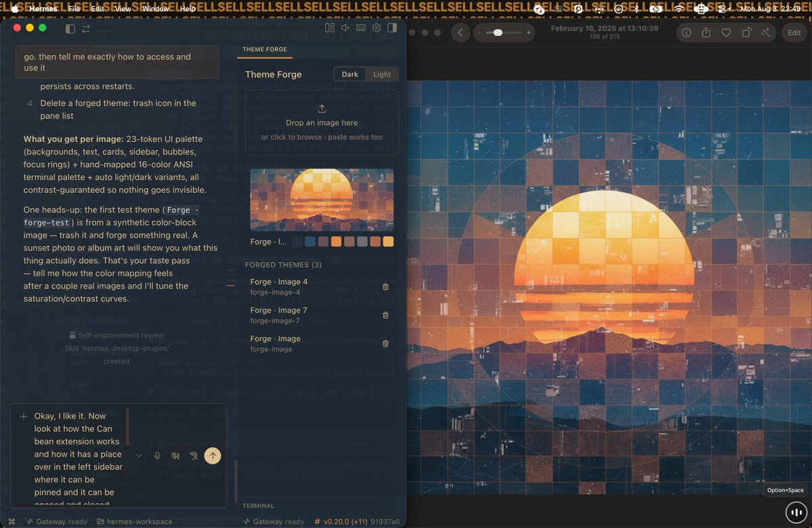Expand the chevron dropdown in message composer

139,456
